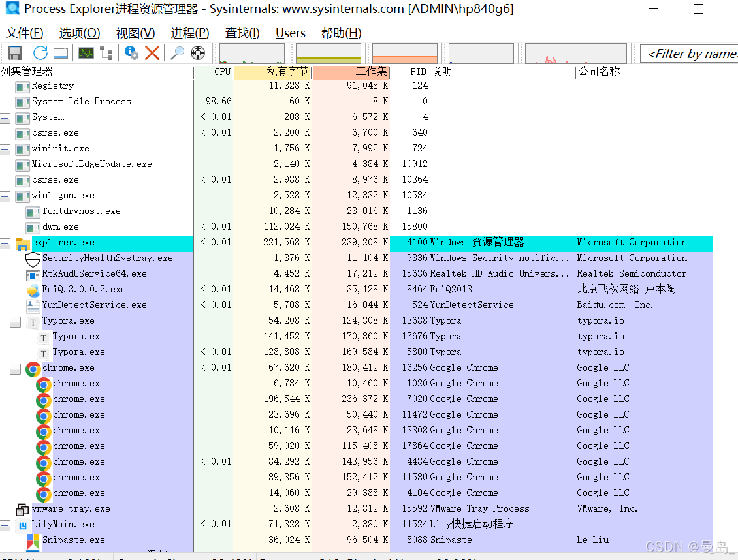Screen dimensions: 738x560
Task: Click the vmware-tray.exe icon
Action: tap(22, 510)
